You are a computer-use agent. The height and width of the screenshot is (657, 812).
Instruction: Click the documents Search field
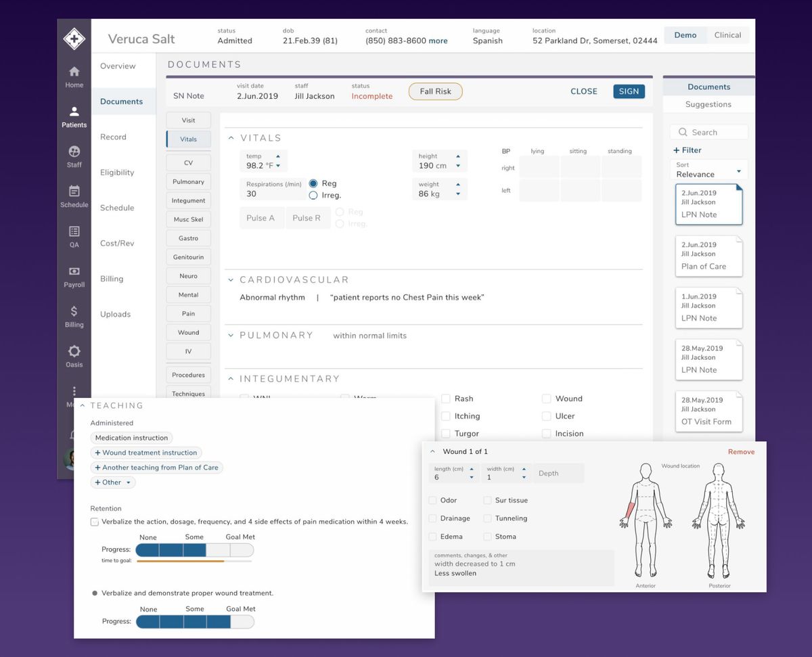708,131
